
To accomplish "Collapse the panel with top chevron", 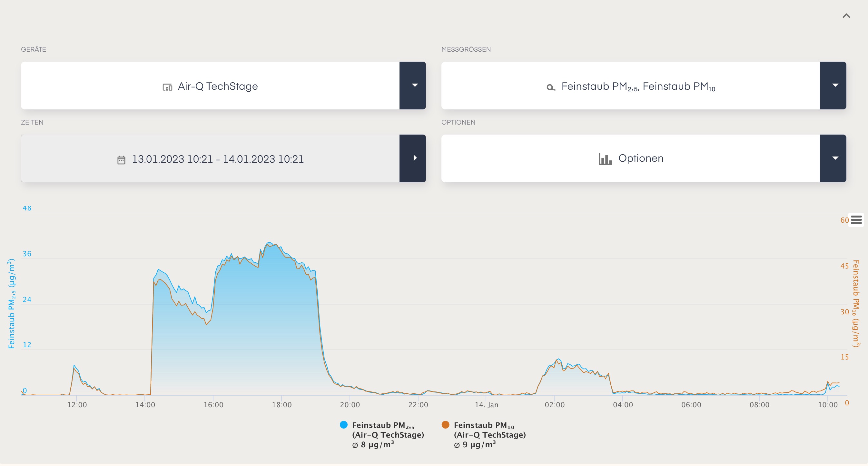I will (x=846, y=16).
